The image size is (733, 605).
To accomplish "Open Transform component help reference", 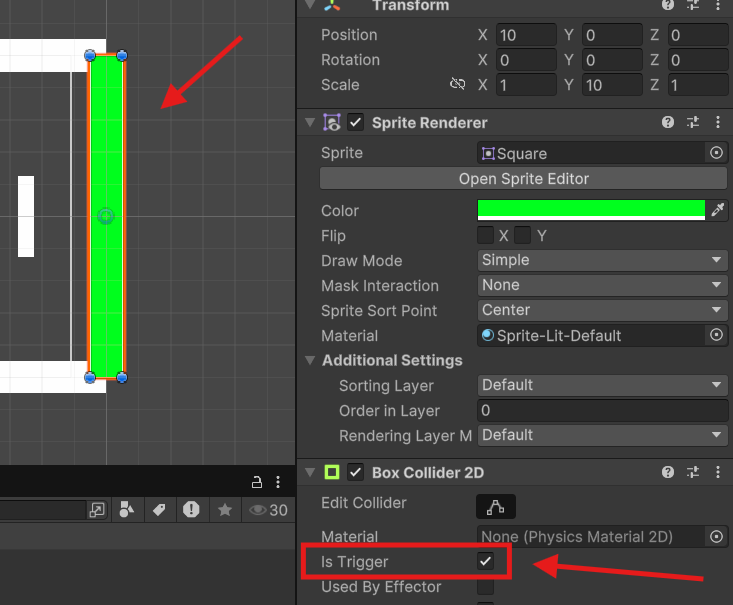I will point(668,5).
